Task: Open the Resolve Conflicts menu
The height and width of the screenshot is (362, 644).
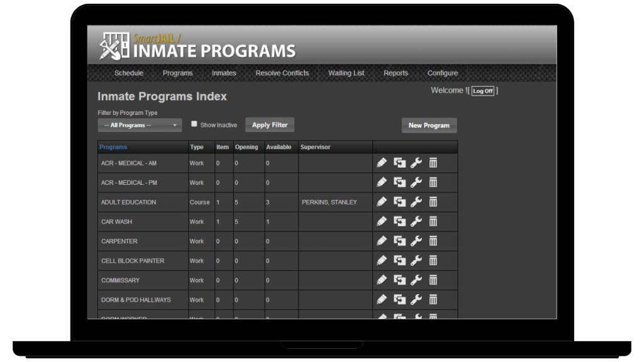Action: point(282,73)
